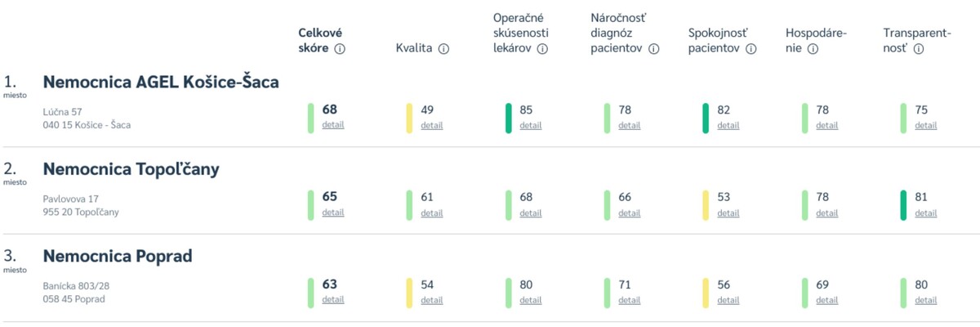This screenshot has width=980, height=327.
Task: Click info icon next to Celkové skóre
Action: (341, 49)
